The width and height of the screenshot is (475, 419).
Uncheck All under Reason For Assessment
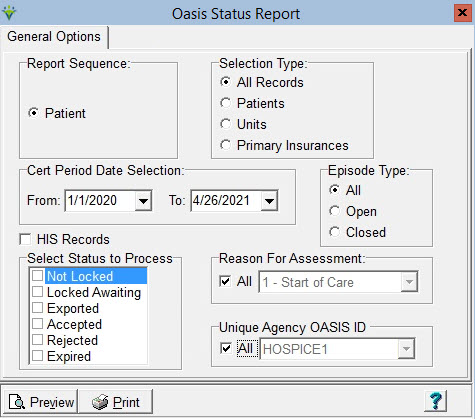point(225,281)
